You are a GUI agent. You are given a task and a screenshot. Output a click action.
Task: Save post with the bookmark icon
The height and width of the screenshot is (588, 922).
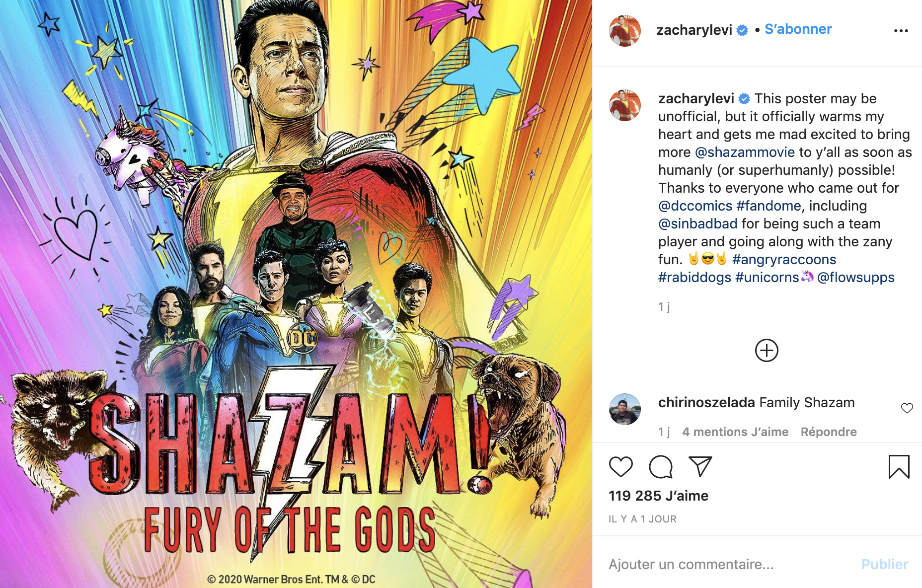click(x=899, y=467)
